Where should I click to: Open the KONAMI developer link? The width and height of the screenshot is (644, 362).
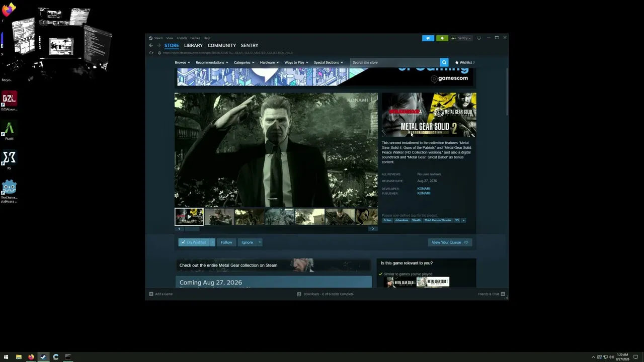point(424,189)
